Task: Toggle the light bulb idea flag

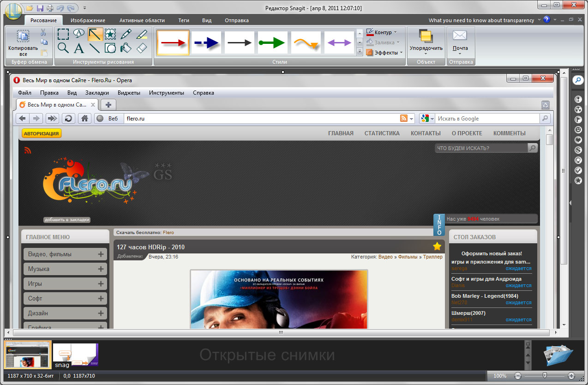Action: tap(578, 160)
